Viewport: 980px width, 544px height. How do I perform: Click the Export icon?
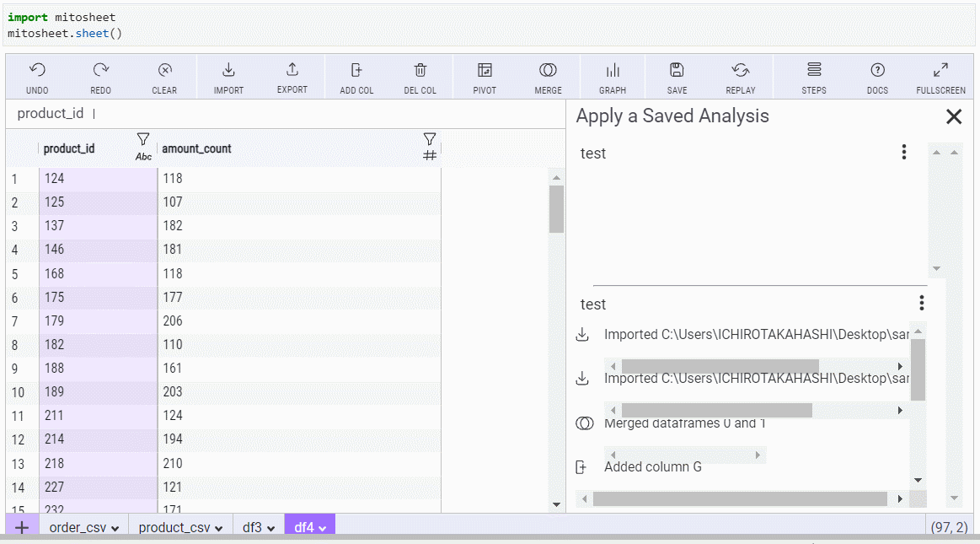point(292,71)
